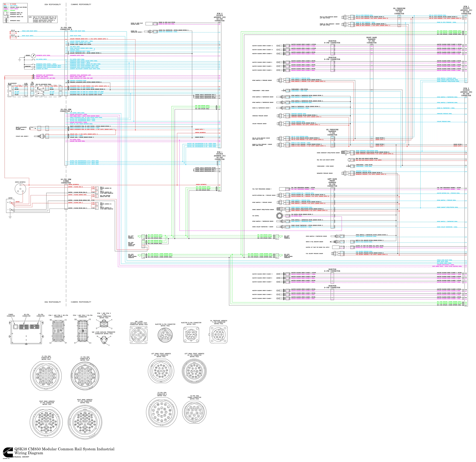Click the 'ALTERNATE IDLE SWITCH' label
This screenshot has width=476, height=462.
(x=42, y=69)
